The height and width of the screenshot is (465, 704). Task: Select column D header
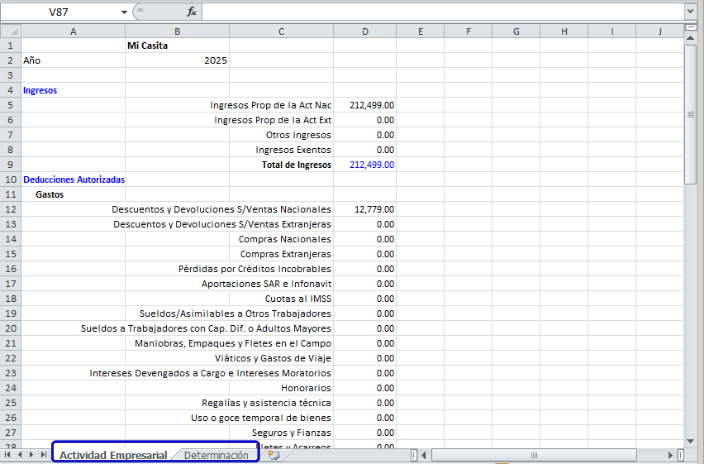[x=365, y=31]
